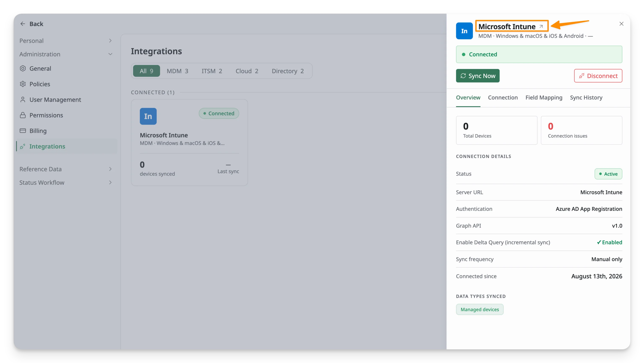Click the unplug icon in Disconnect
This screenshot has width=644, height=363.
[581, 76]
